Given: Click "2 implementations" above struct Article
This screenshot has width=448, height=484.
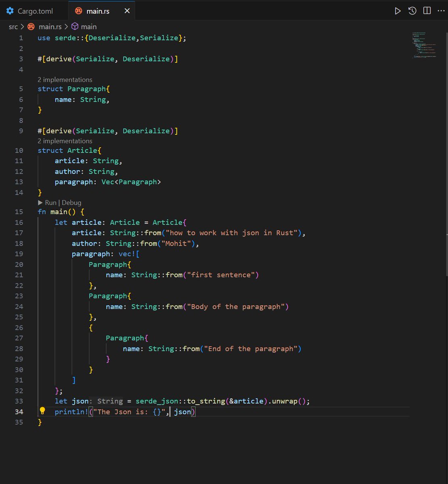Looking at the screenshot, I should coord(65,141).
